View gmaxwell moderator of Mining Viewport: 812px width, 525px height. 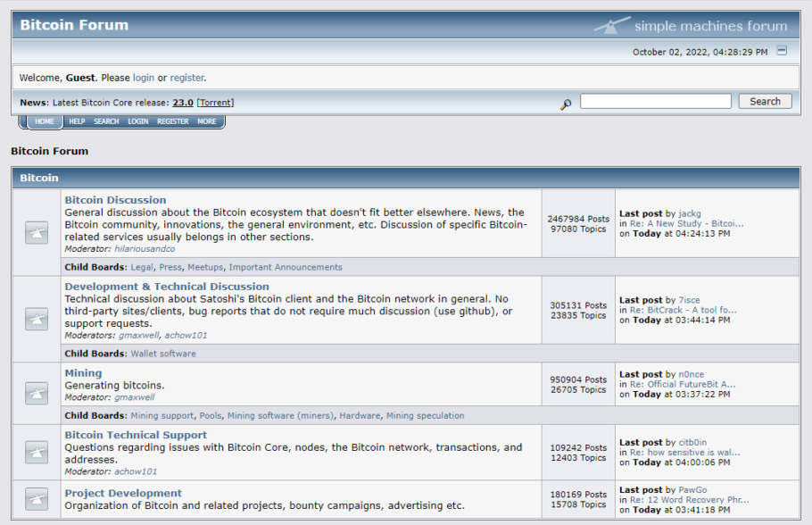coord(134,397)
